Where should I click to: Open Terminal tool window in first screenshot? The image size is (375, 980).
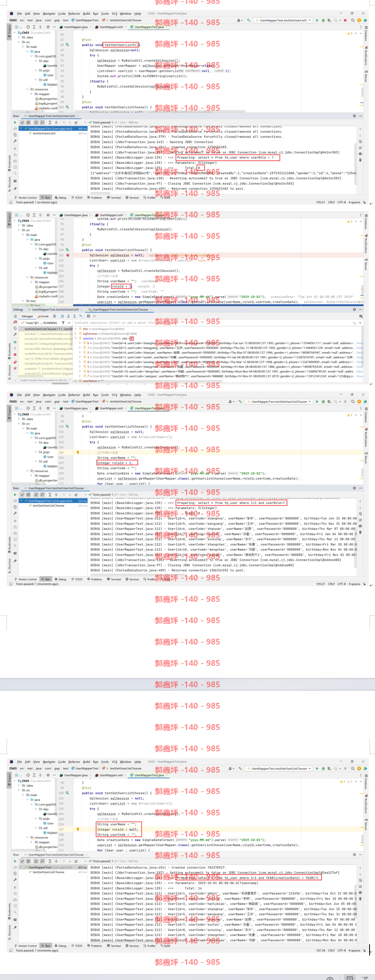[114, 198]
